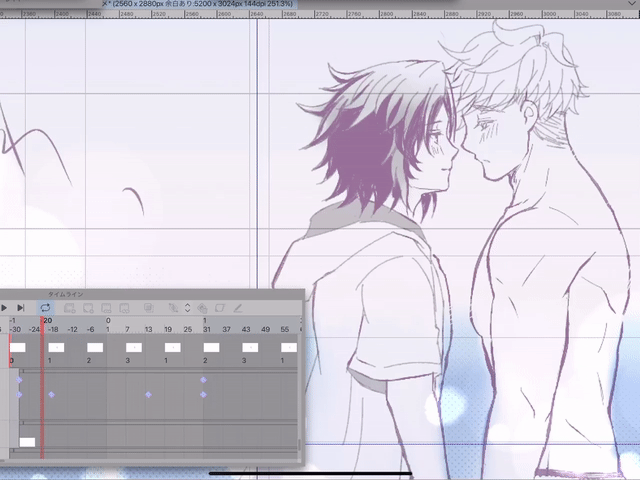640x480 pixels.
Task: Select cel 1 thumbnail starting at frame 19
Action: [x=173, y=347]
